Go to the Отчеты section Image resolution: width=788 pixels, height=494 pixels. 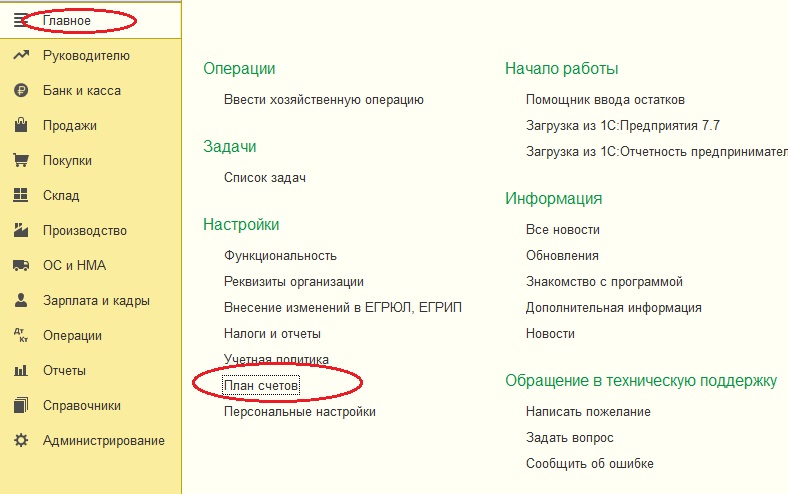[x=64, y=370]
